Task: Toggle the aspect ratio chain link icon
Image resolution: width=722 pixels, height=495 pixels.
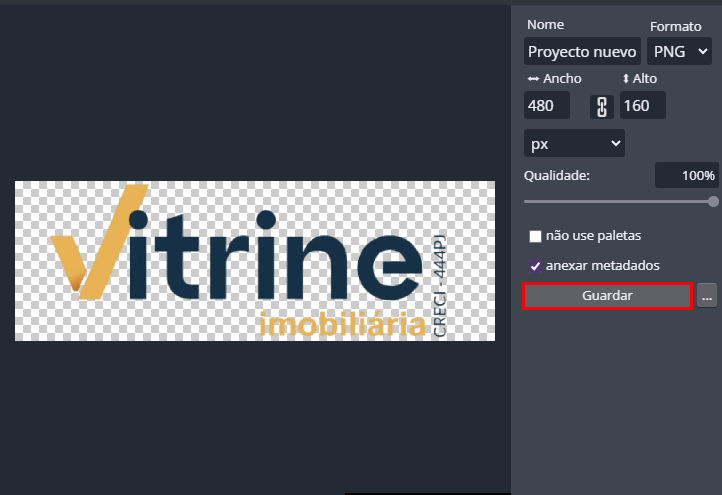Action: pyautogui.click(x=602, y=107)
